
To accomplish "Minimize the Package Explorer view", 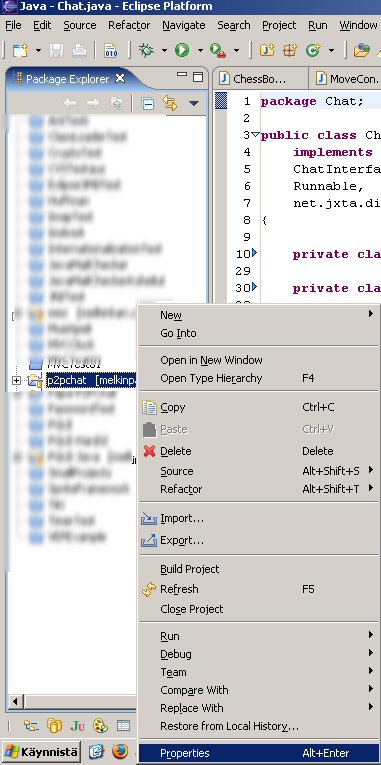I will (x=182, y=75).
